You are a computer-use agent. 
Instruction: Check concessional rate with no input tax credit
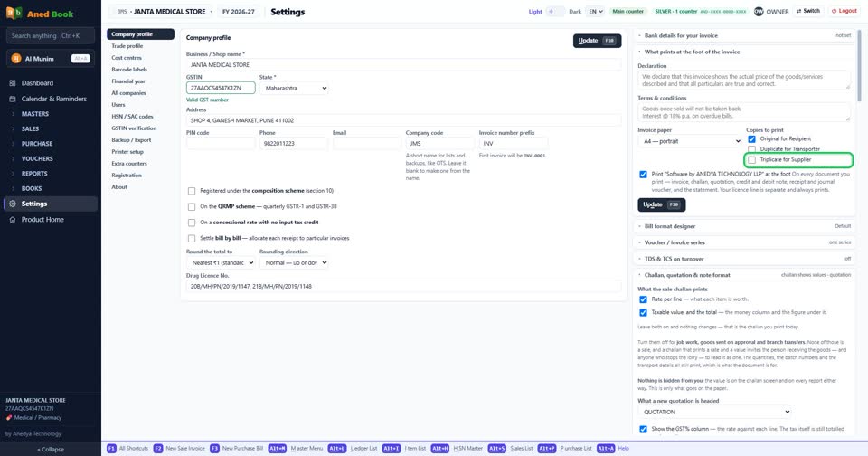[x=192, y=223]
